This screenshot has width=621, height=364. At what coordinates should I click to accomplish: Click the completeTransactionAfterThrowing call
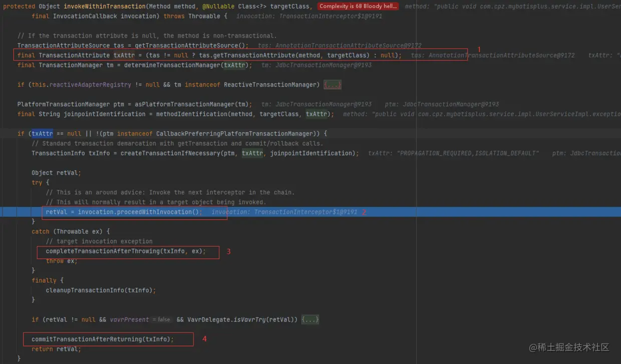click(x=103, y=251)
